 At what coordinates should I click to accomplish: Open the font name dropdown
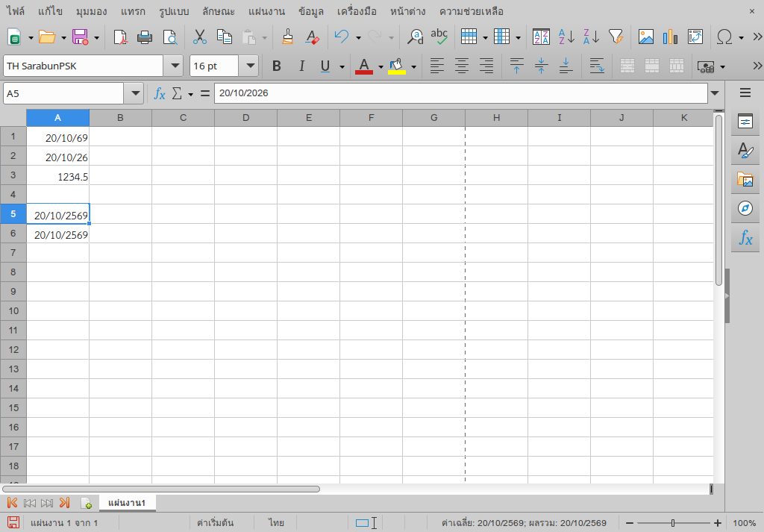coord(173,66)
